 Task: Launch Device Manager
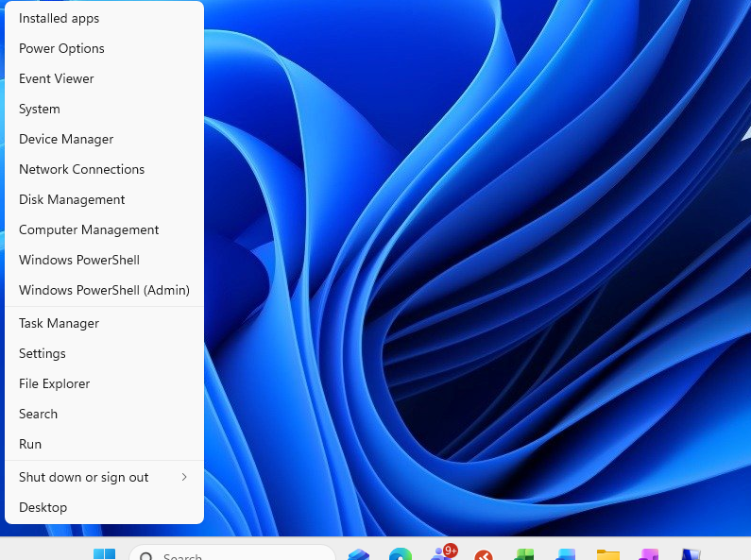(104, 139)
